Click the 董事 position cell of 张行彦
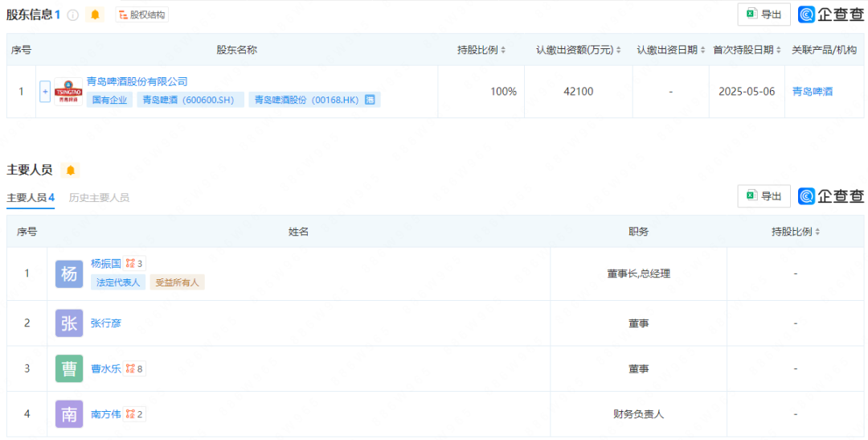Image resolution: width=868 pixels, height=440 pixels. (x=639, y=323)
